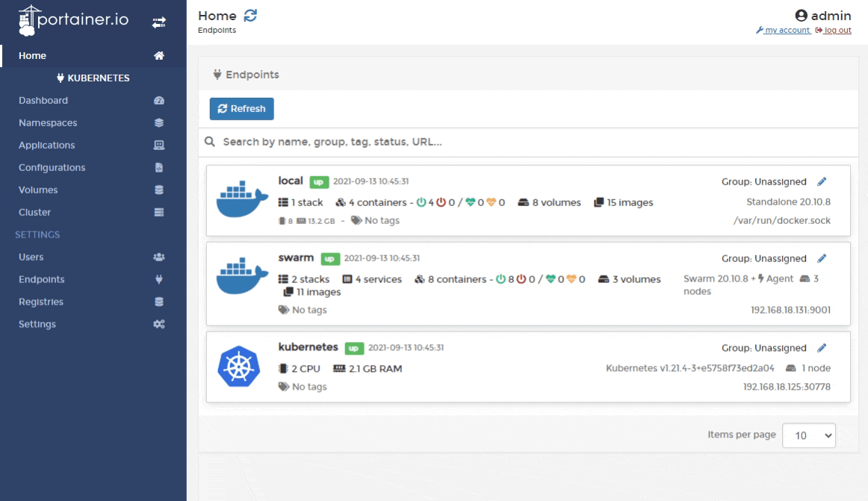Viewport: 868px width, 501px height.
Task: Click the pencil icon for swarm endpoint
Action: point(822,259)
